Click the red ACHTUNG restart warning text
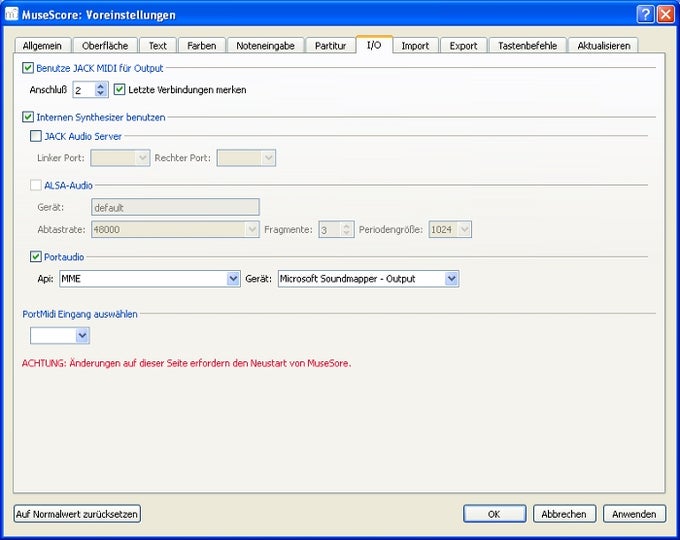The width and height of the screenshot is (680, 540). click(x=186, y=363)
